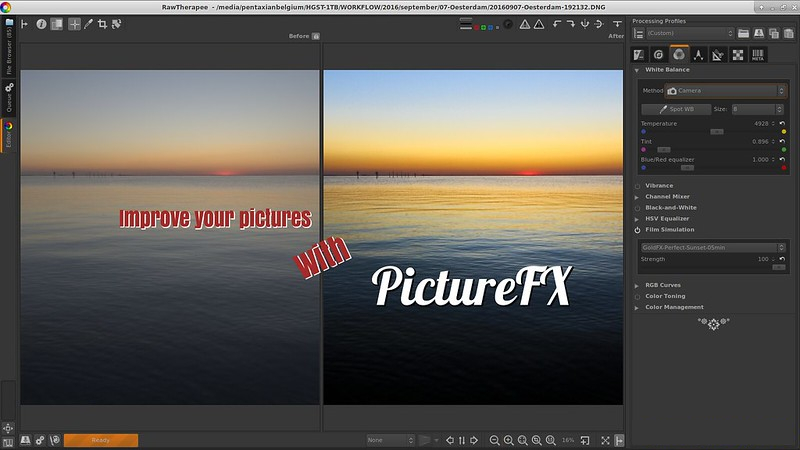The image size is (800, 450).
Task: Toggle profile fill mode icon
Action: coord(638,33)
